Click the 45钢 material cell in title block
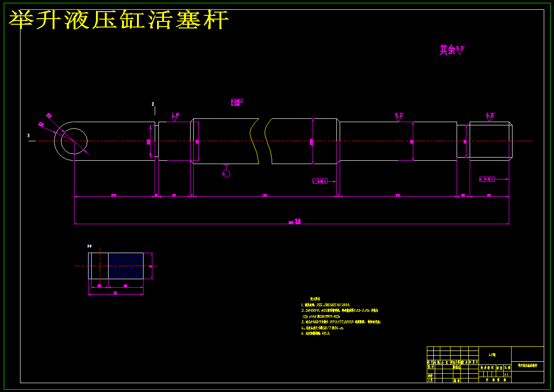This screenshot has width=554, height=392. 495,355
